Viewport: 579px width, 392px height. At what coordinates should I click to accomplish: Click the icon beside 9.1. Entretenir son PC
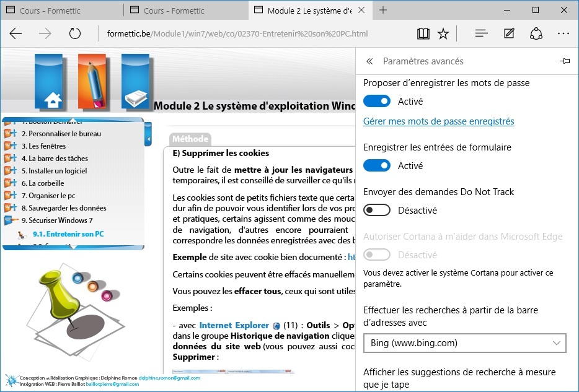22,235
